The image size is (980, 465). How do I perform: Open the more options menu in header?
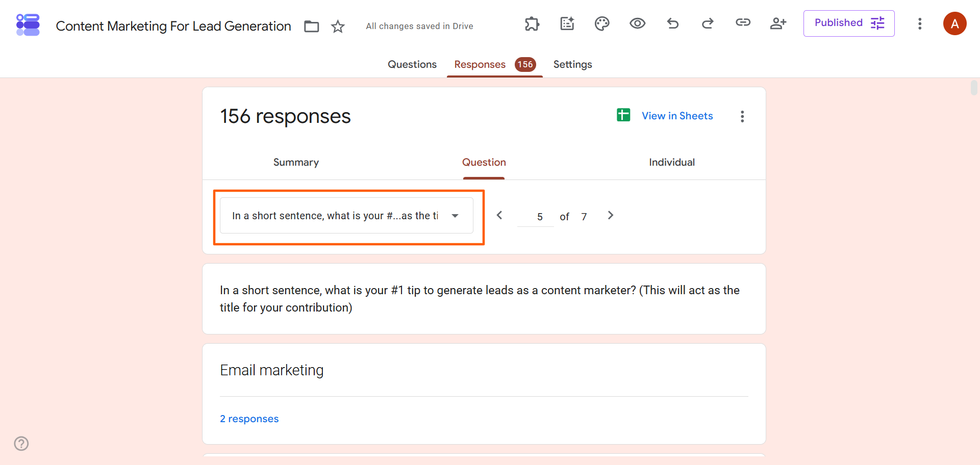tap(920, 23)
